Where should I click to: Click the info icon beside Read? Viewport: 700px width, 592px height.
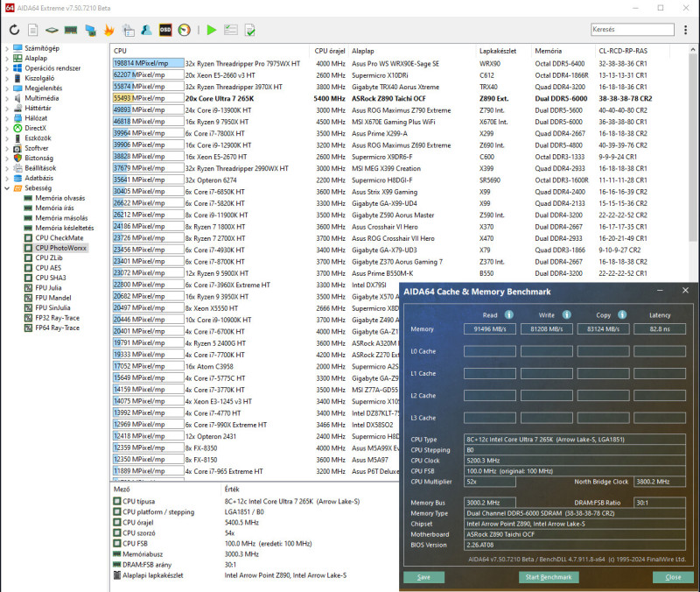tap(508, 314)
